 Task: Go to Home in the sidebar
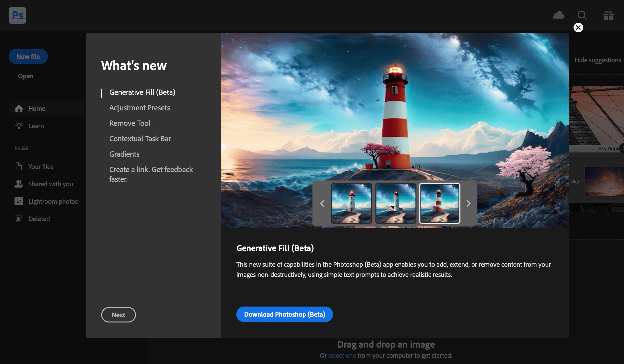pyautogui.click(x=47, y=108)
